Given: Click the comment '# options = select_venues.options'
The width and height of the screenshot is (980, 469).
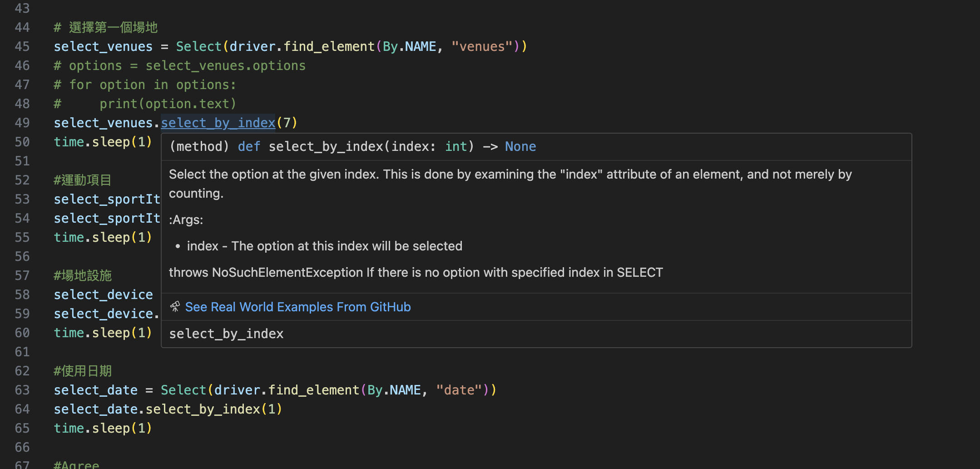Looking at the screenshot, I should coord(180,65).
